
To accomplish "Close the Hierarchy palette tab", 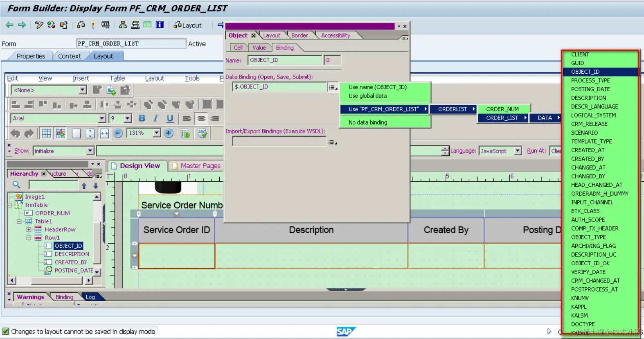I will (44, 174).
